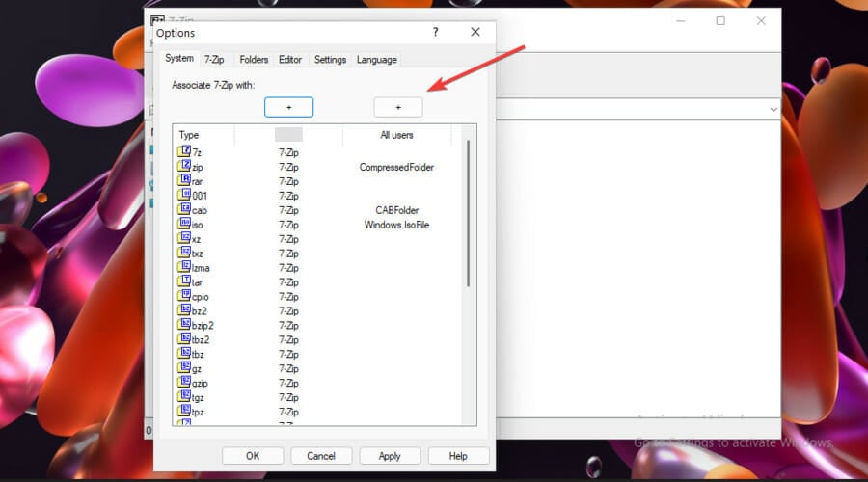Click the 7-Zip cell in the rar row
Viewport: 868px width, 482px height.
(x=289, y=181)
